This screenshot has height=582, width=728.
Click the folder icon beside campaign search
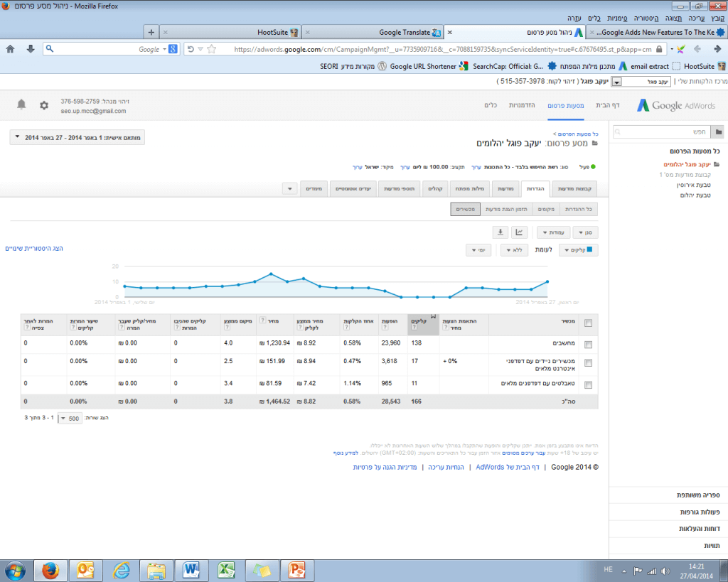pyautogui.click(x=719, y=132)
